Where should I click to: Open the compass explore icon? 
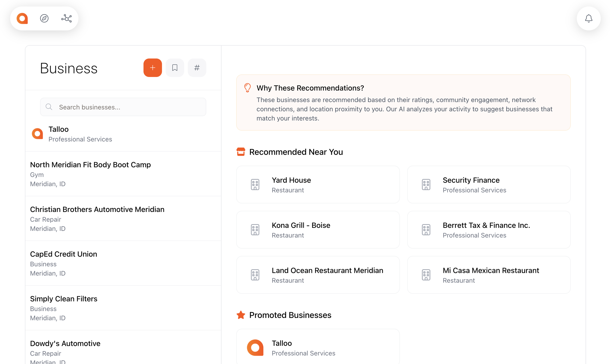[44, 19]
